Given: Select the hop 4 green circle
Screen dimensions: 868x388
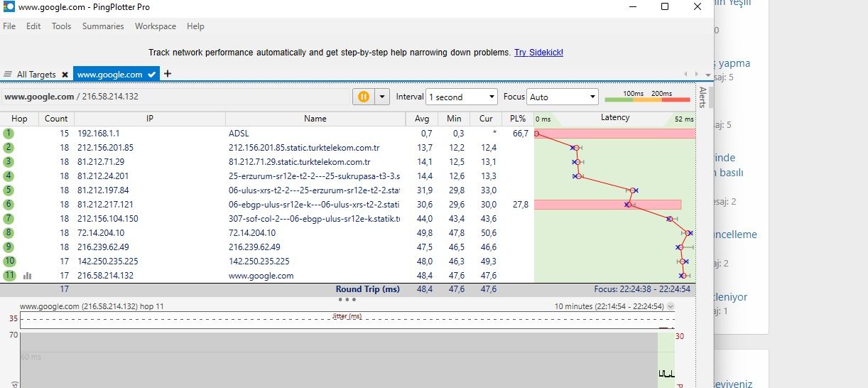Looking at the screenshot, I should [x=9, y=176].
